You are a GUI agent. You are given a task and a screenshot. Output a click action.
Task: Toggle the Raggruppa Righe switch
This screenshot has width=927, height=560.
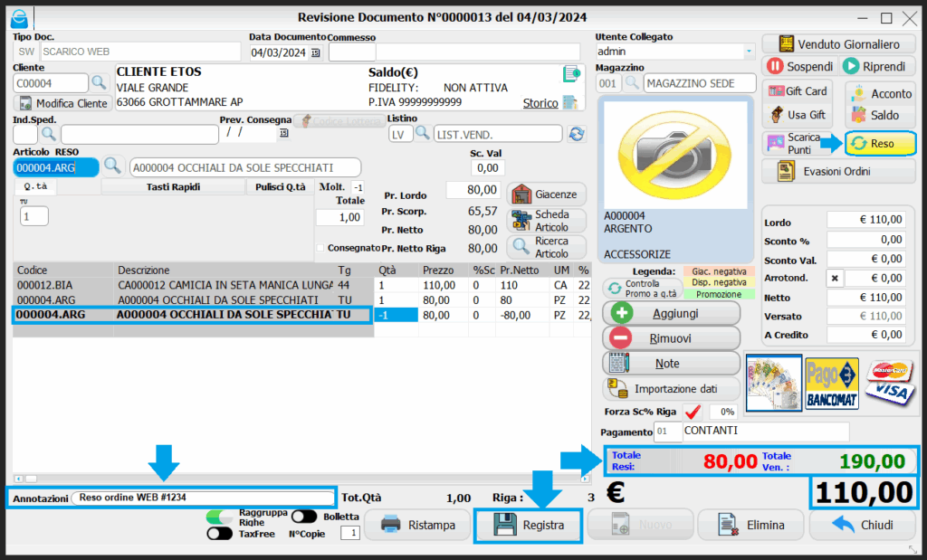tap(220, 517)
